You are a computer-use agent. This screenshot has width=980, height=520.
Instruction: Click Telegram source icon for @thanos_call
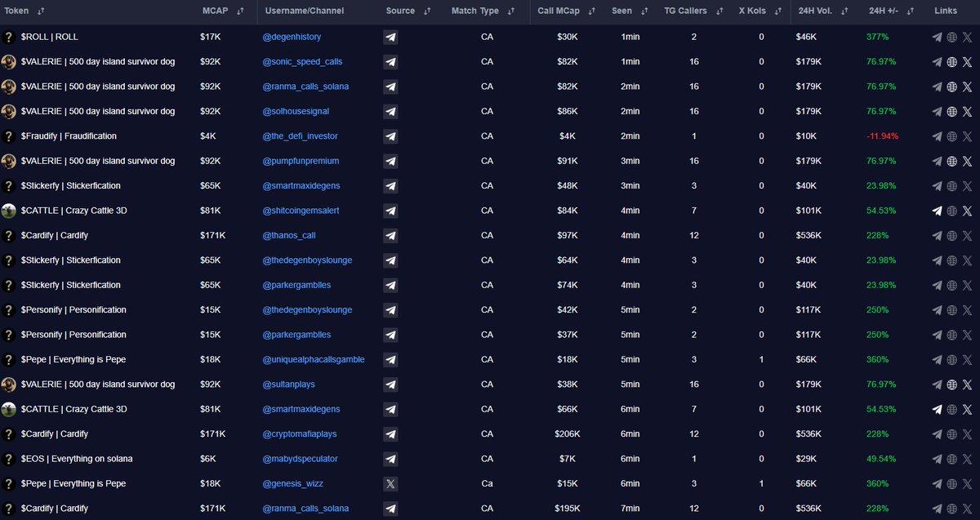click(390, 236)
